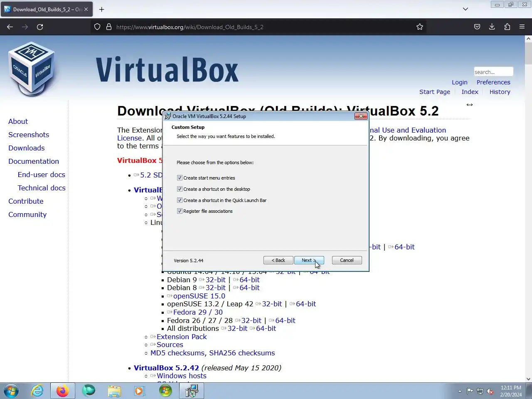The image size is (532, 399).
Task: Click the Firefox back arrow
Action: coord(10,27)
